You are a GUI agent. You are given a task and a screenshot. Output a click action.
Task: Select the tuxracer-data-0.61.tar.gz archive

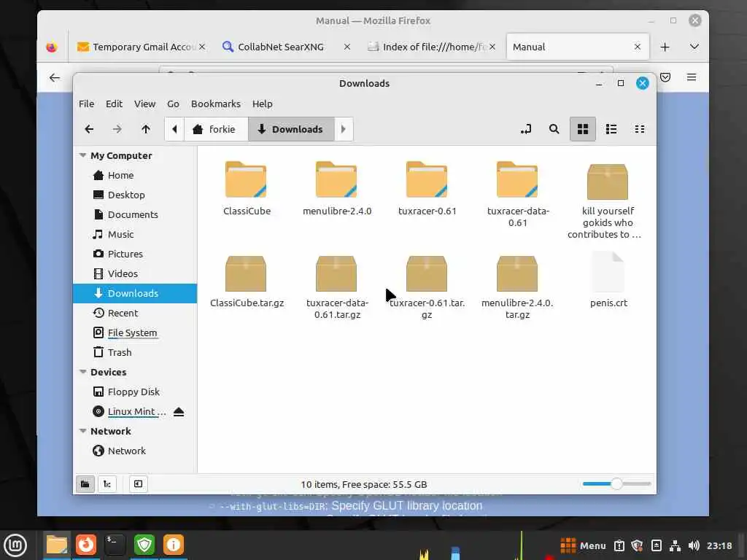pyautogui.click(x=337, y=287)
